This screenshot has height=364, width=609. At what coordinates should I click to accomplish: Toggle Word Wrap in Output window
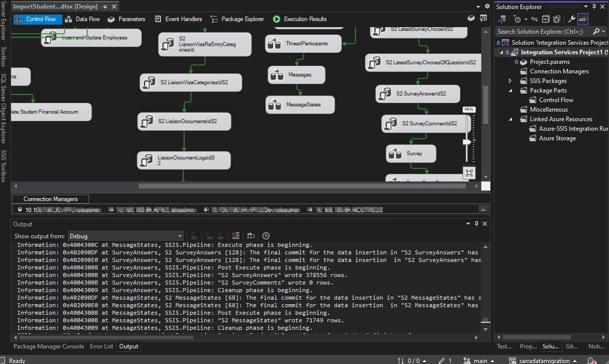[251, 236]
